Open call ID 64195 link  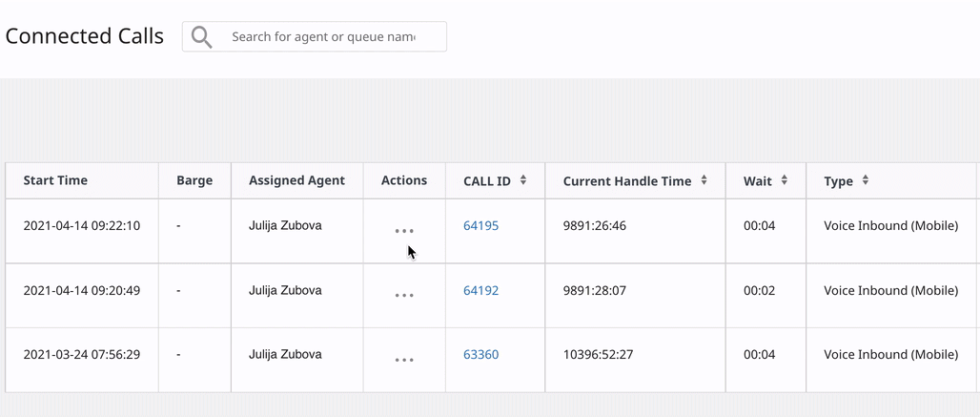tap(480, 226)
